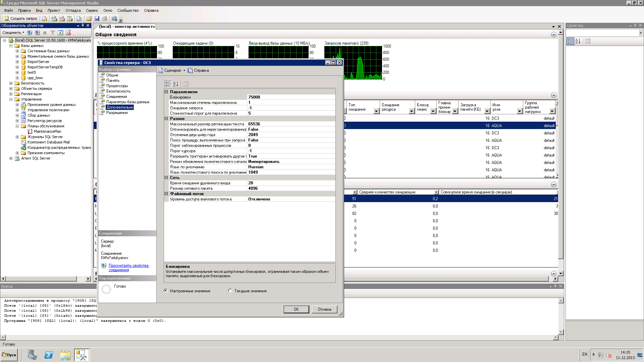Open the Сервис menu

pyautogui.click(x=92, y=10)
